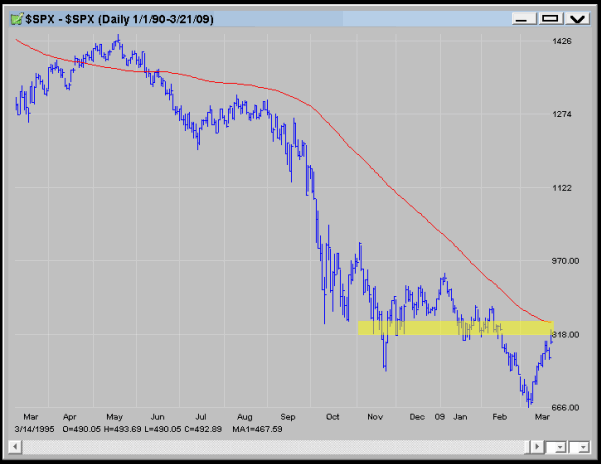Click the horizontal scrollbar track
The width and height of the screenshot is (601, 464).
tap(274, 447)
